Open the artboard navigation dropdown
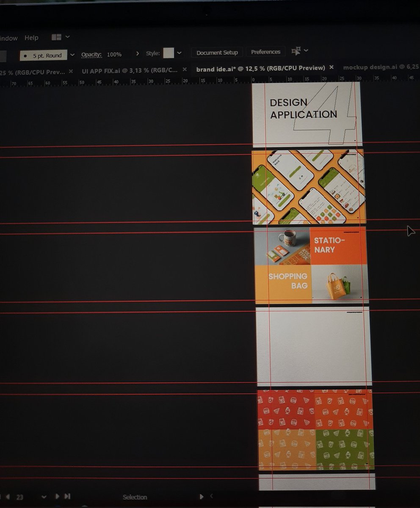The image size is (420, 508). tap(44, 497)
